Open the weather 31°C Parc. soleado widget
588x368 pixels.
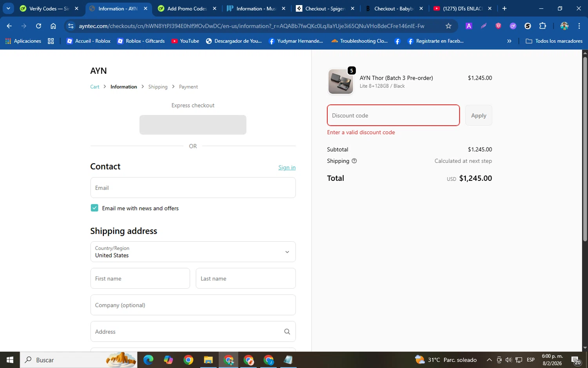(446, 360)
